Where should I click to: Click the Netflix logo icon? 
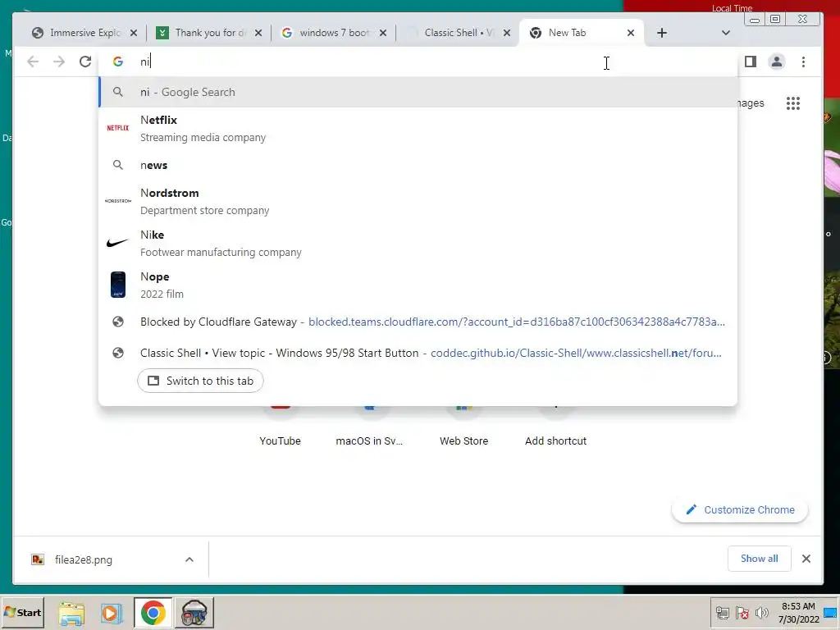click(118, 128)
